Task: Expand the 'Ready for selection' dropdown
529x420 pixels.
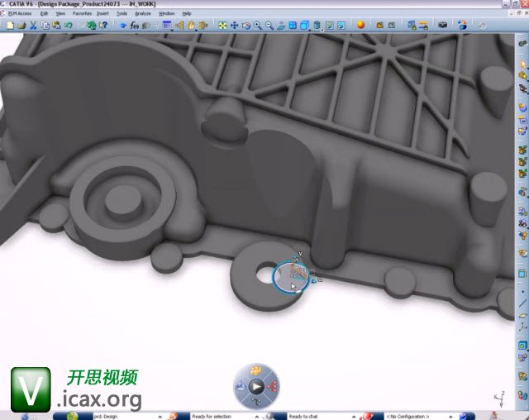Action: pos(256,417)
